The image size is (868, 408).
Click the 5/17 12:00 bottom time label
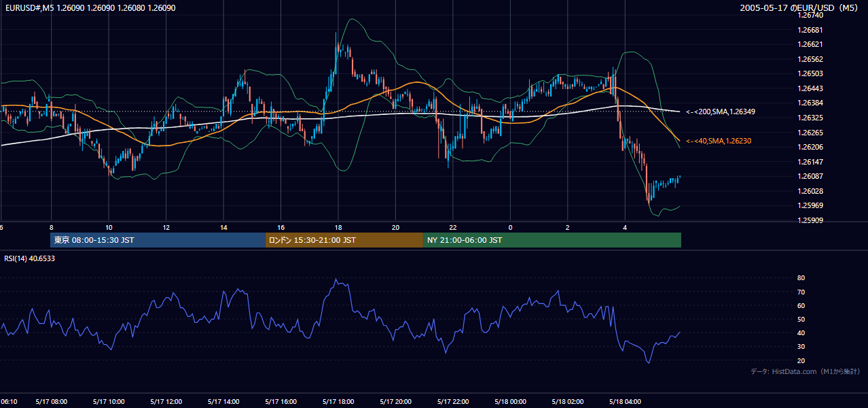pyautogui.click(x=166, y=402)
